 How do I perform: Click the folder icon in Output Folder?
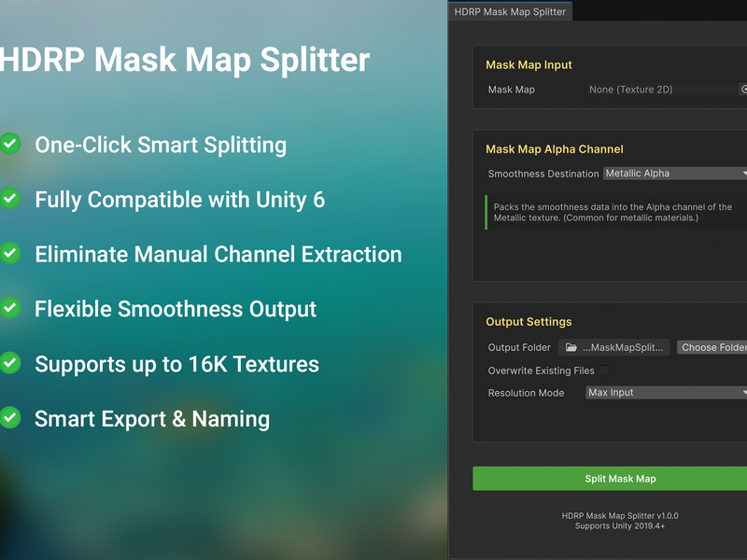571,347
